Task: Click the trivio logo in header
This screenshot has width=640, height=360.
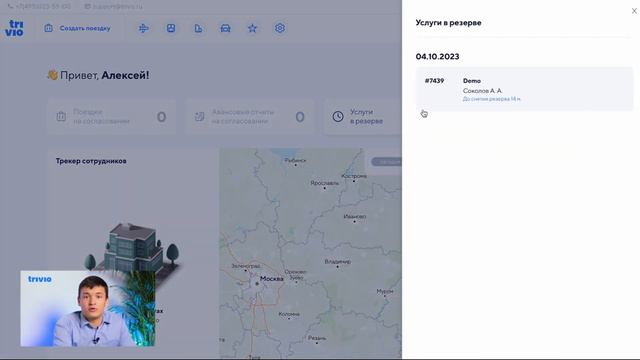Action: [15, 28]
